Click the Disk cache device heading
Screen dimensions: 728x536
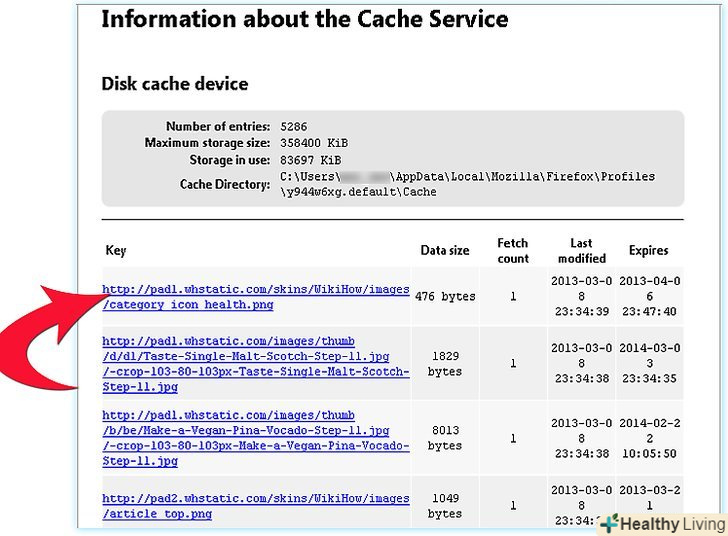pos(175,84)
